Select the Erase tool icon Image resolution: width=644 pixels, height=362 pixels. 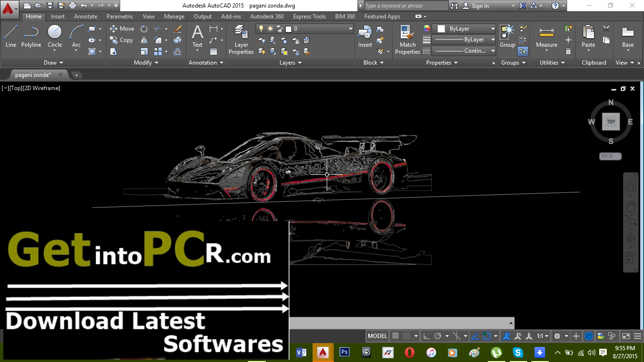pyautogui.click(x=177, y=29)
